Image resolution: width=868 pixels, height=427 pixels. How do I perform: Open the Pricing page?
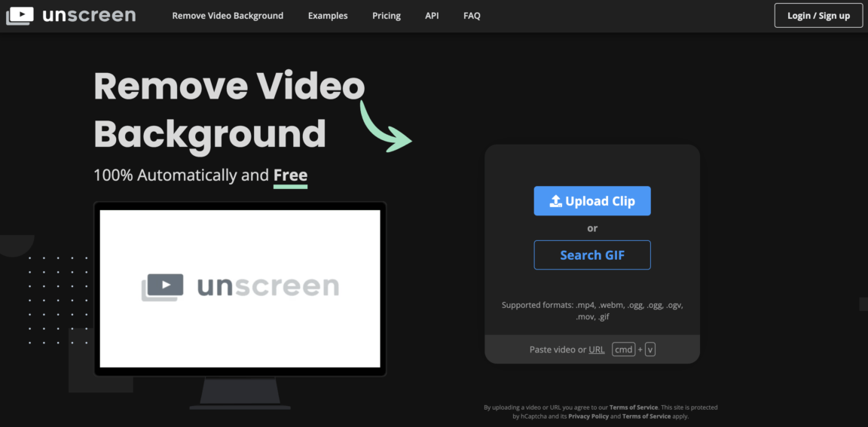pos(387,16)
